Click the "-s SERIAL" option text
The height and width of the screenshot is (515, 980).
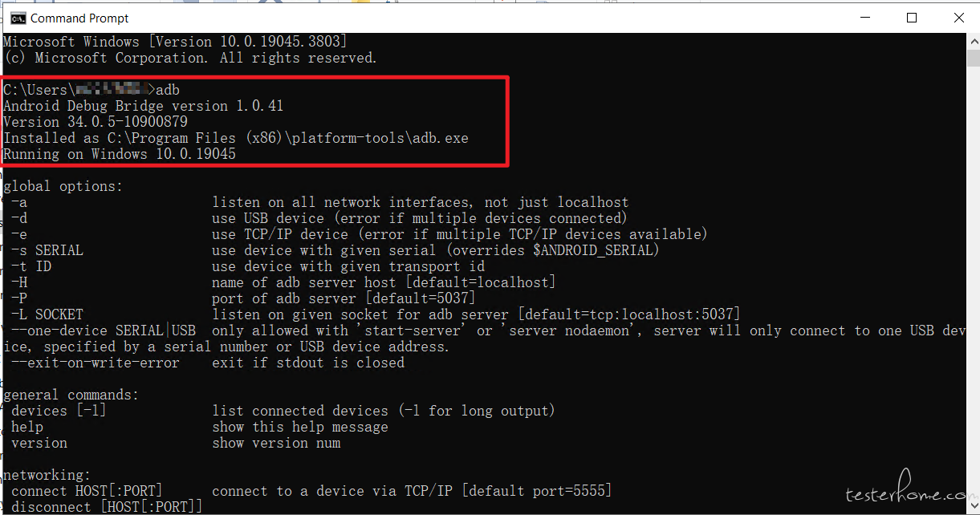(x=47, y=250)
